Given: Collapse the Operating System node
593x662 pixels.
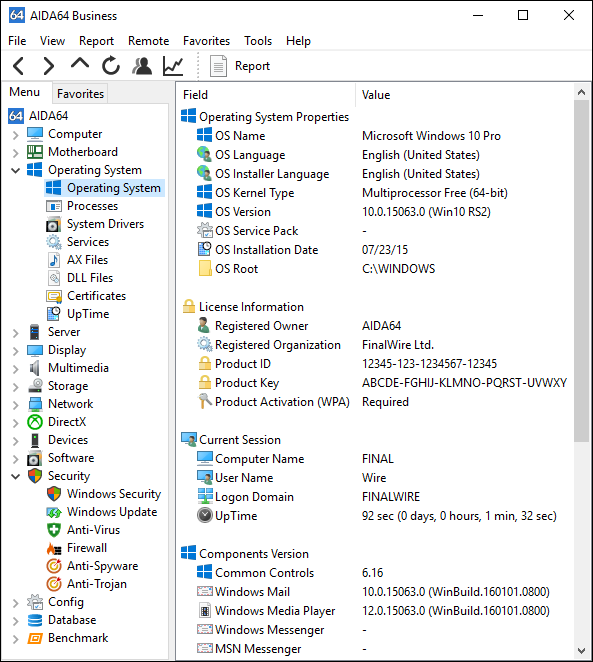Looking at the screenshot, I should pos(16,171).
